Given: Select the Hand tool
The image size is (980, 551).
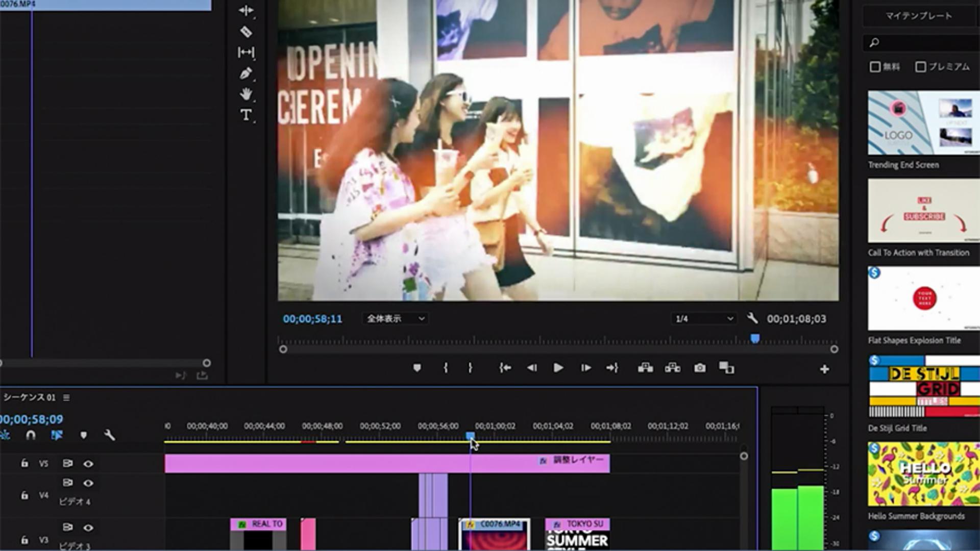Looking at the screenshot, I should click(246, 94).
